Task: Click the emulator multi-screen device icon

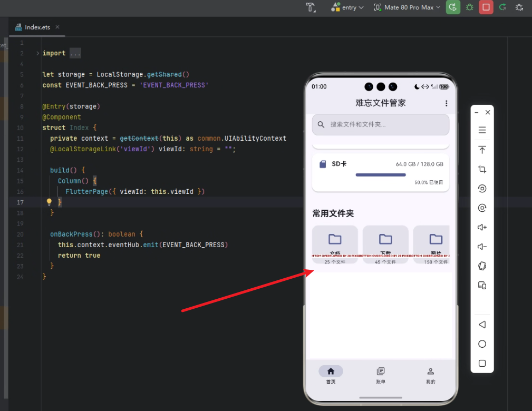Action: pyautogui.click(x=482, y=286)
